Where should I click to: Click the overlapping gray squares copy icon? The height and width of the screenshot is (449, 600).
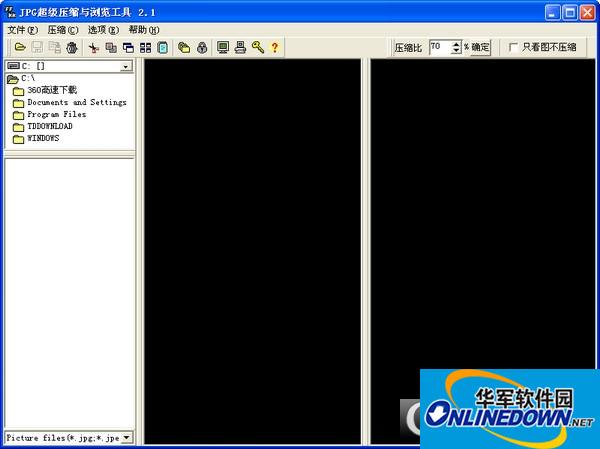(x=111, y=47)
